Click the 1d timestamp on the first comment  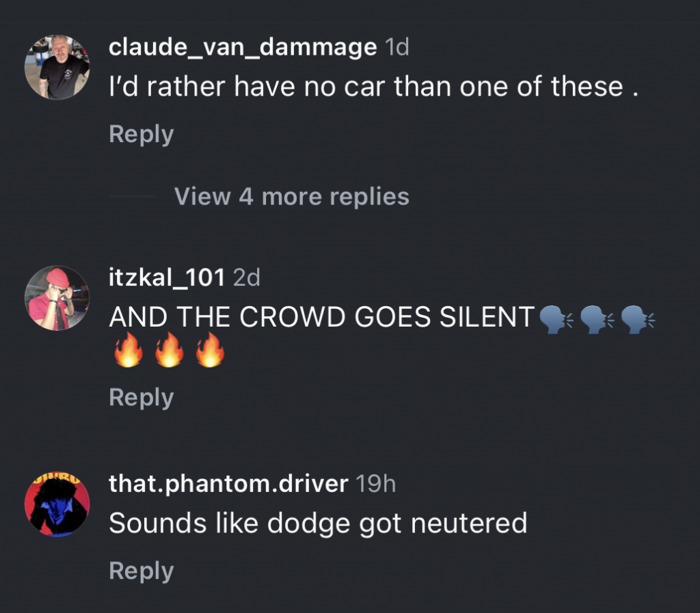pyautogui.click(x=397, y=47)
